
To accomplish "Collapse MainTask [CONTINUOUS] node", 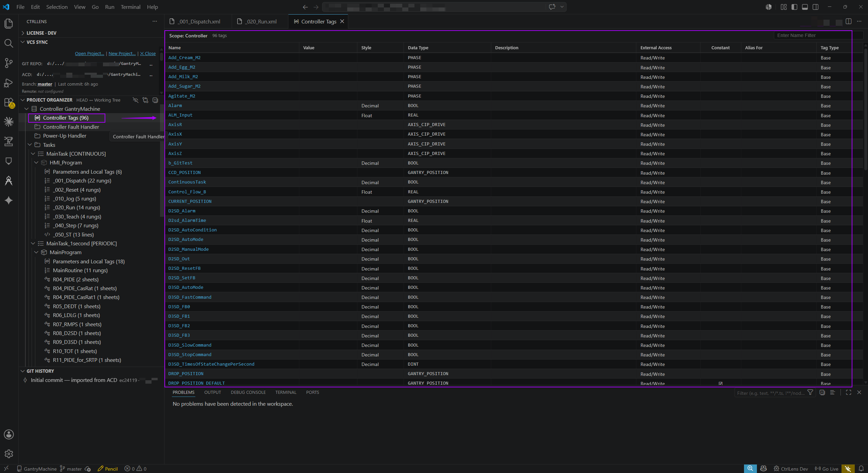I will [x=33, y=154].
